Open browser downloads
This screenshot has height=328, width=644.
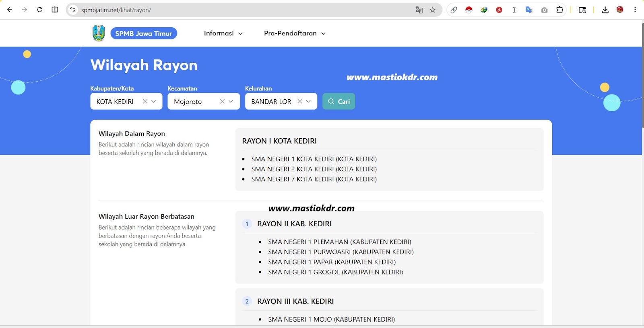pos(605,10)
